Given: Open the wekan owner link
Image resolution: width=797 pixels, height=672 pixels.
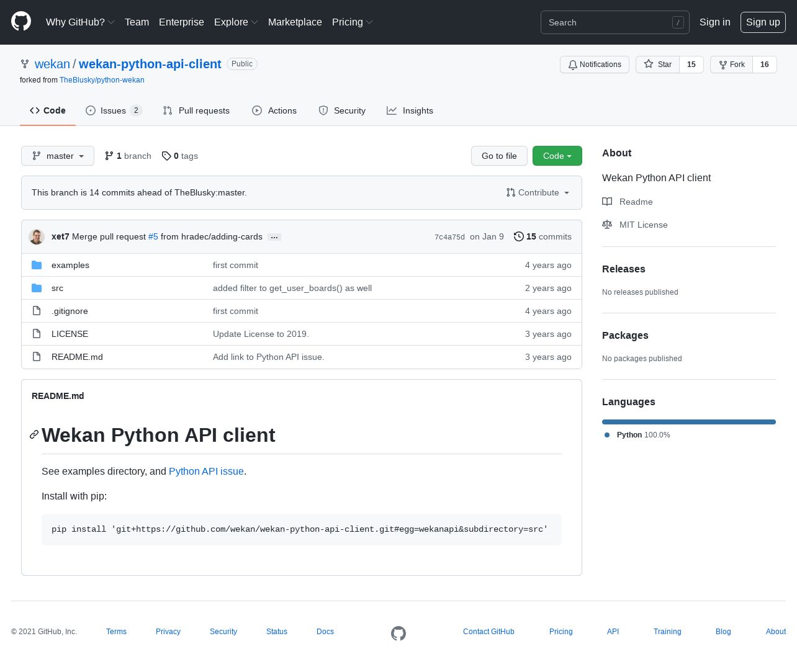Looking at the screenshot, I should click(x=52, y=64).
